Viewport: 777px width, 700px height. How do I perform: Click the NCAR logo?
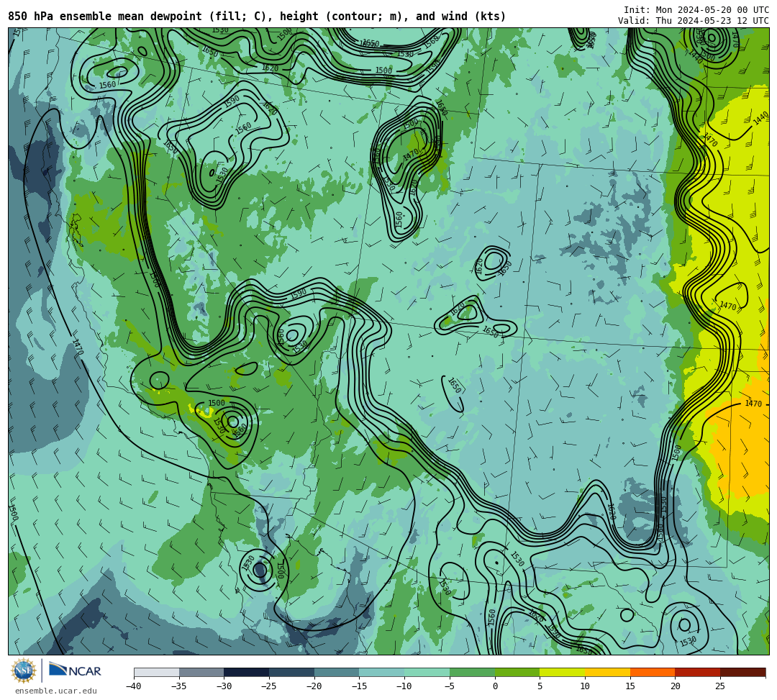75,671
